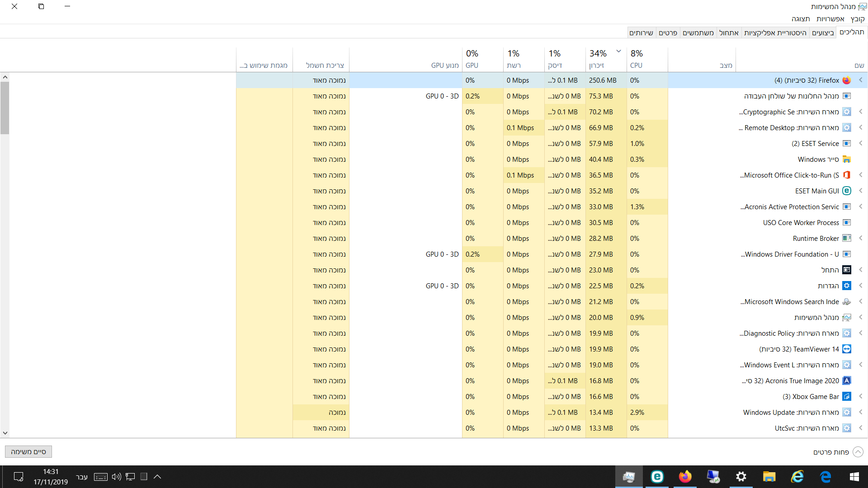Image resolution: width=868 pixels, height=488 pixels.
Task: Click the TeamViewer 14 process icon
Action: pyautogui.click(x=847, y=349)
